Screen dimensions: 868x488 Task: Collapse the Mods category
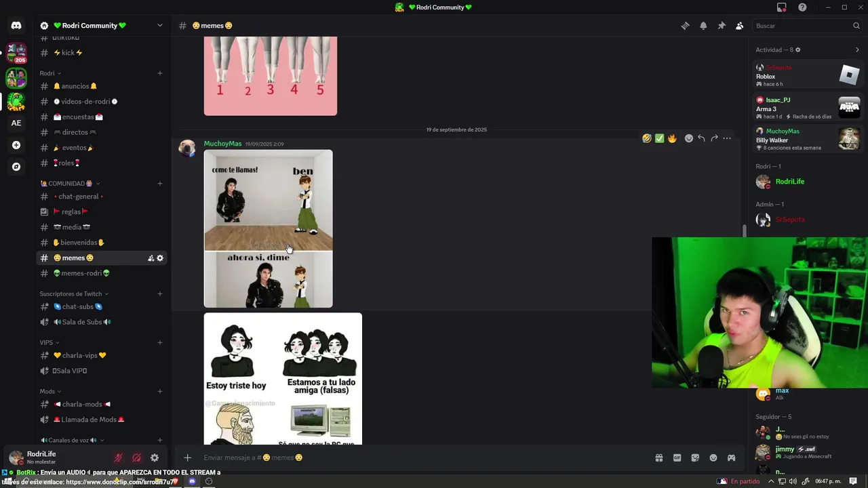click(50, 392)
